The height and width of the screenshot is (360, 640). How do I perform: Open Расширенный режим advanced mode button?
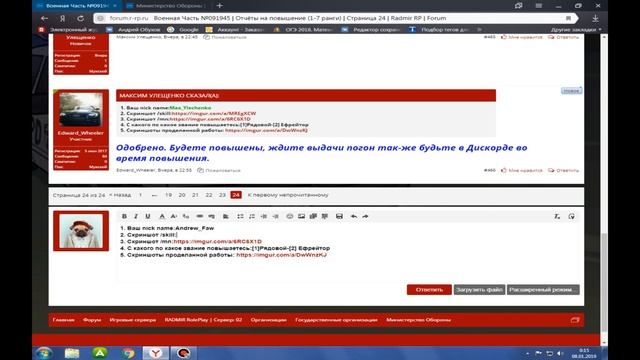(x=543, y=290)
